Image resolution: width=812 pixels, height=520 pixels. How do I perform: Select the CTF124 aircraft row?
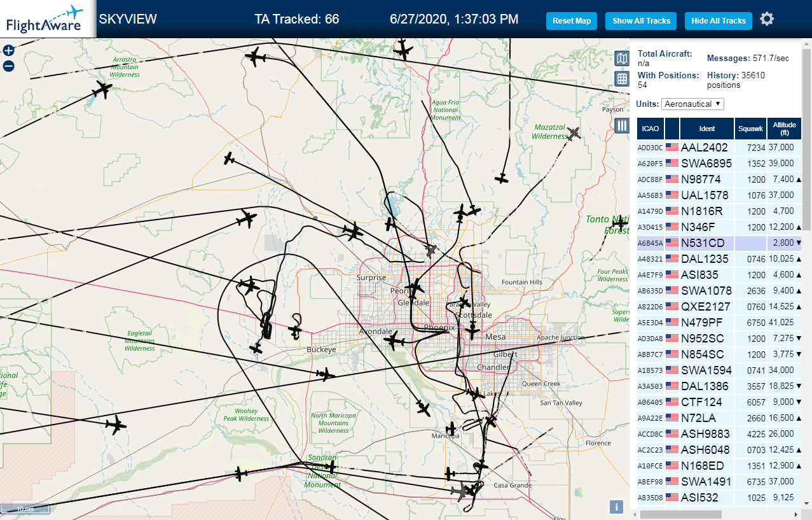(x=720, y=402)
